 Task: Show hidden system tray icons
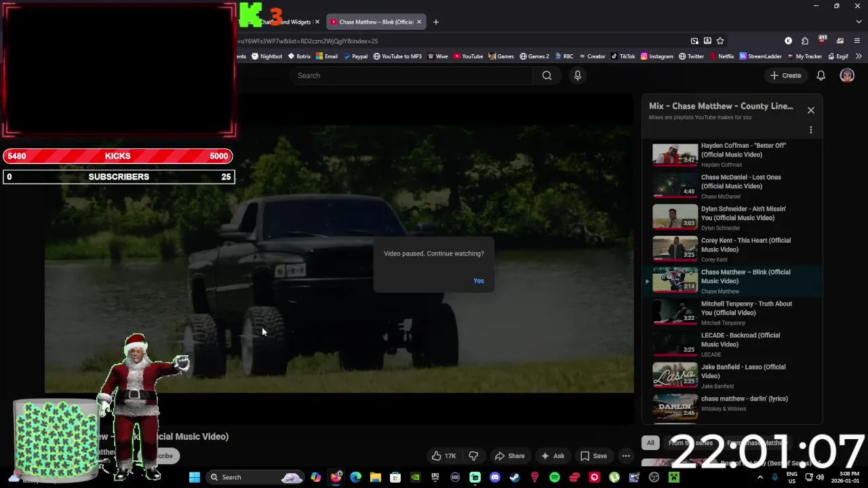pyautogui.click(x=759, y=477)
